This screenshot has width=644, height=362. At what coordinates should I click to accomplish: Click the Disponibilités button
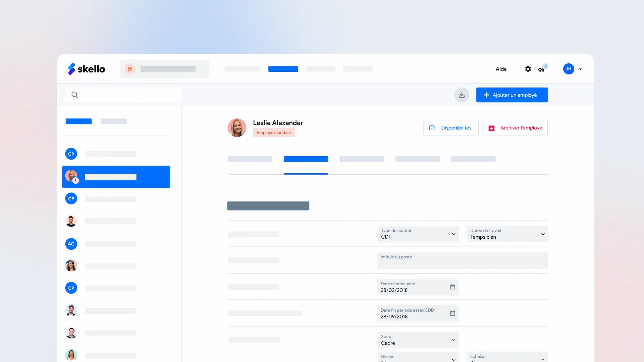pos(451,128)
